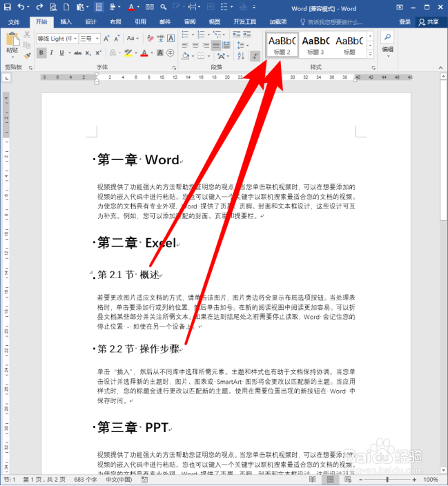Apply the yellow text highlight color

point(128,52)
